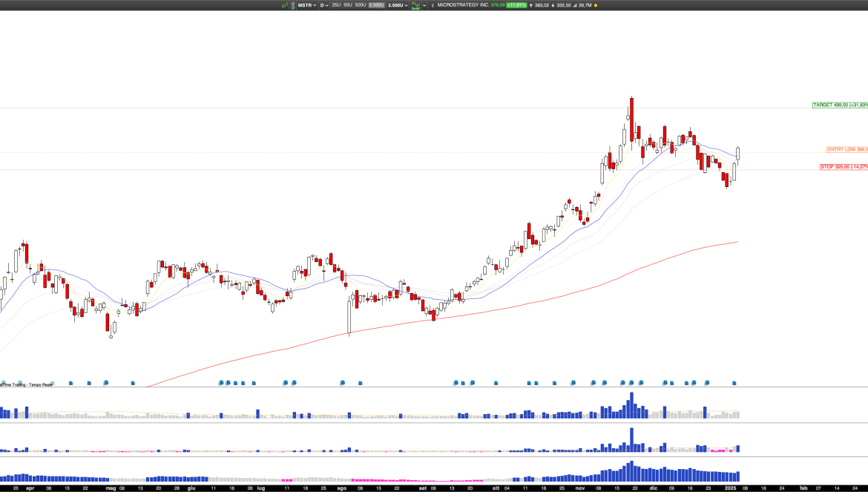
Task: Open the bold 2.500U range dropdown
Action: tap(397, 5)
